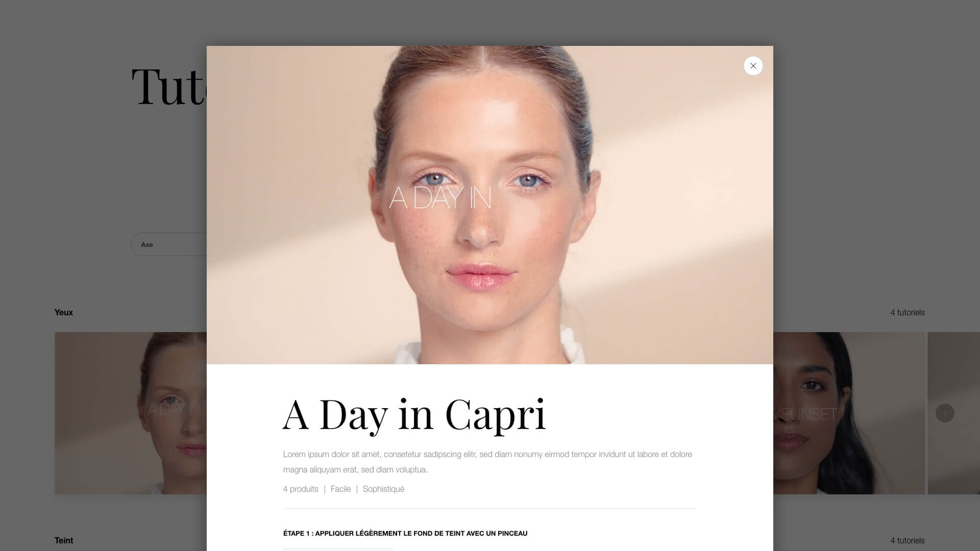Click the A DAY IN video overlay caption
This screenshot has height=551, width=980.
click(x=440, y=198)
